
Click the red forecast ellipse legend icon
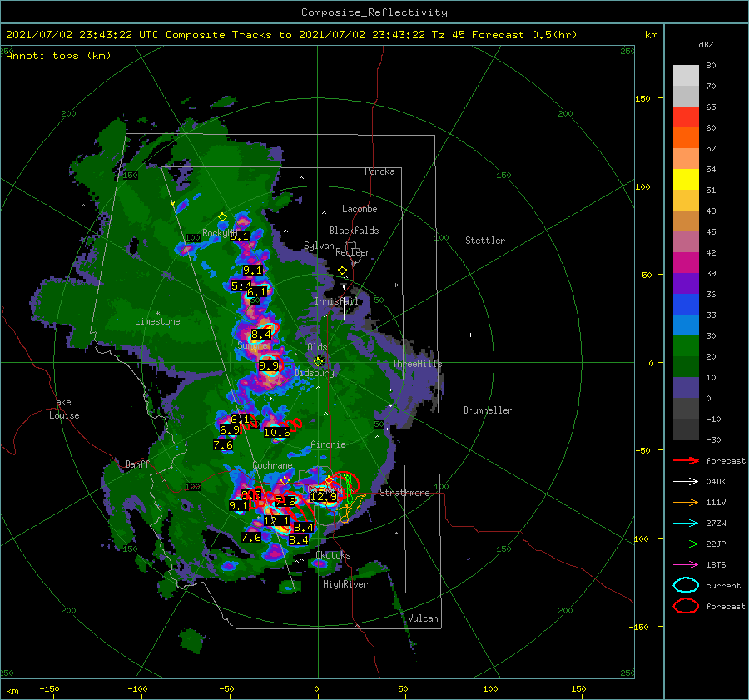point(686,606)
